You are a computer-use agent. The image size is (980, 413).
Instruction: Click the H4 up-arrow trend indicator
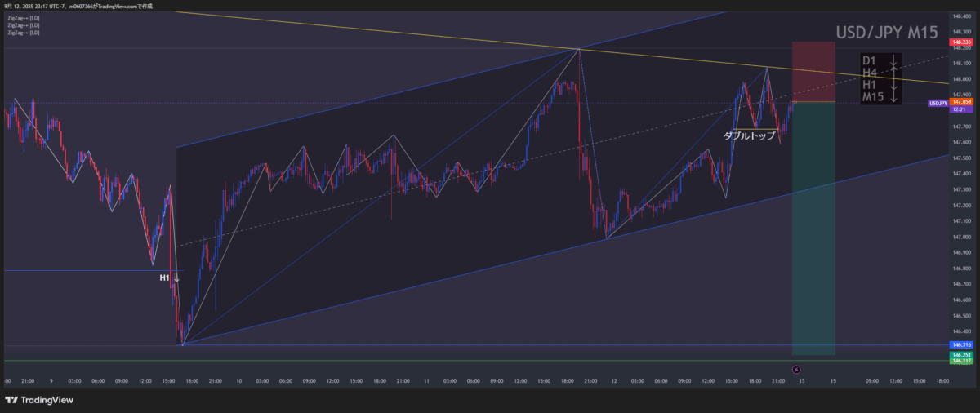point(894,73)
